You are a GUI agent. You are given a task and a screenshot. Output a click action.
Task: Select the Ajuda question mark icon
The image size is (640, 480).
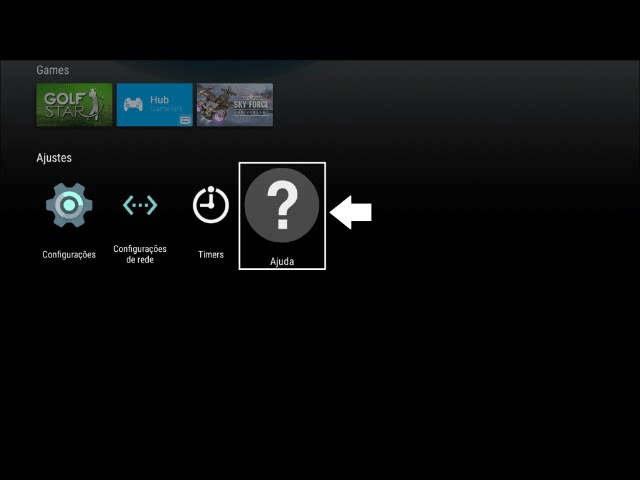282,205
